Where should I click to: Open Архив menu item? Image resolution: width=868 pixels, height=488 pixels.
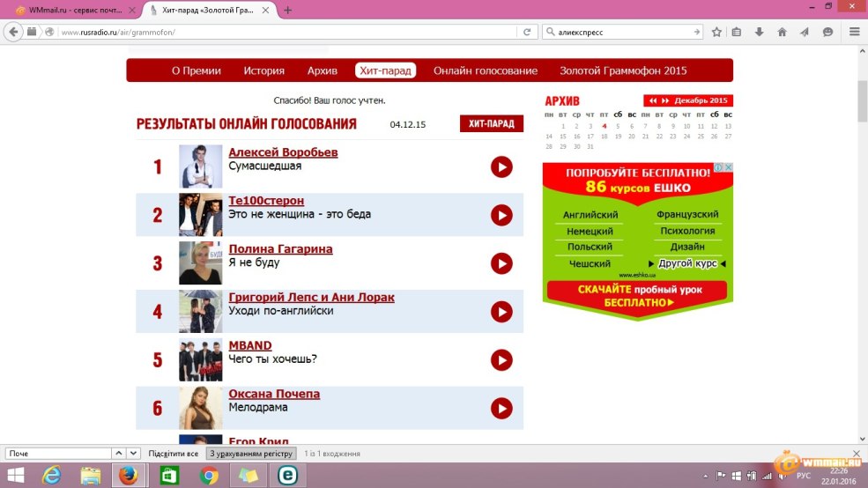click(323, 70)
